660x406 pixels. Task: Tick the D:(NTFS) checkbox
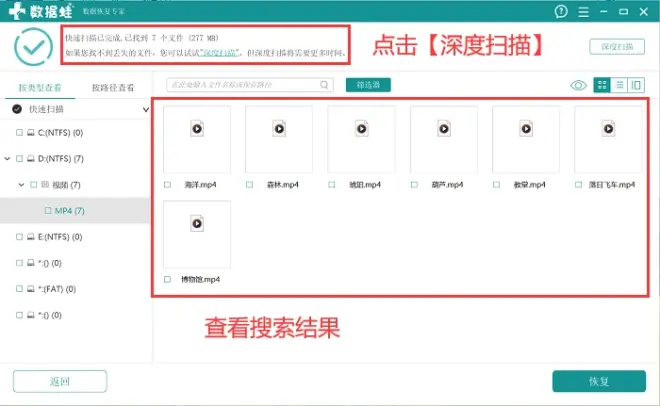click(19, 159)
